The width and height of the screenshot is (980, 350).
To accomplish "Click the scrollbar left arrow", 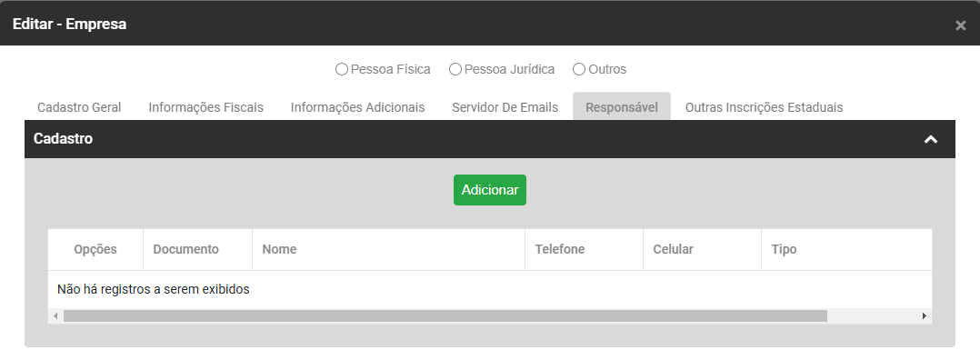I will click(x=55, y=316).
